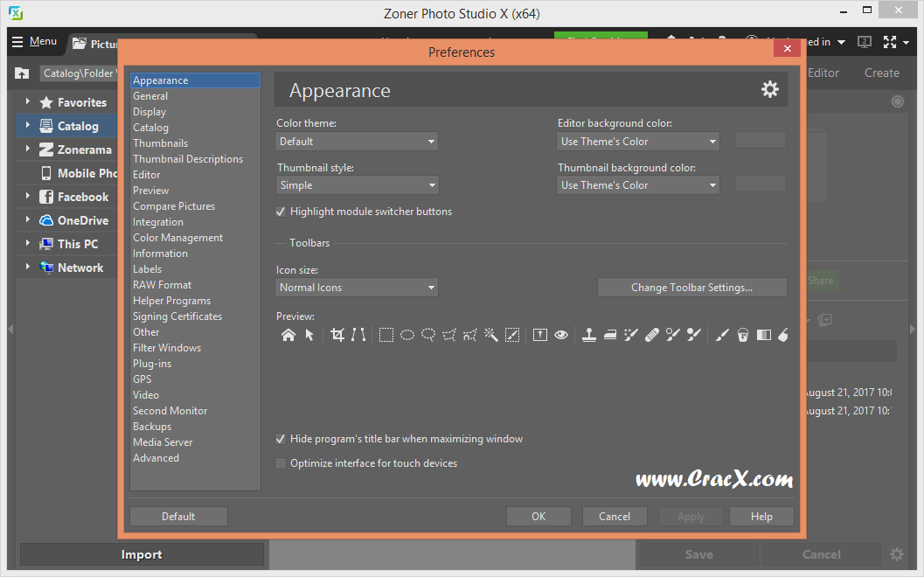Select the paint bucket fill tool icon
The height and width of the screenshot is (577, 924).
743,335
